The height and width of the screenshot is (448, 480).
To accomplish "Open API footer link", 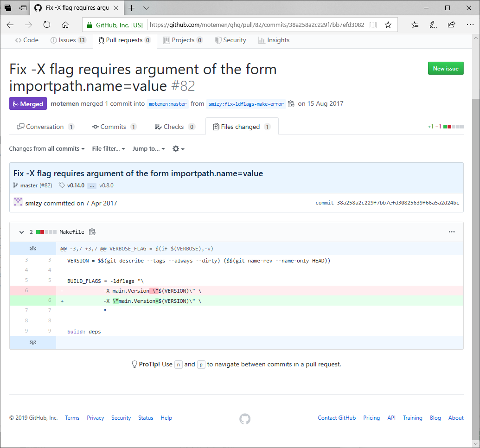I will point(391,418).
